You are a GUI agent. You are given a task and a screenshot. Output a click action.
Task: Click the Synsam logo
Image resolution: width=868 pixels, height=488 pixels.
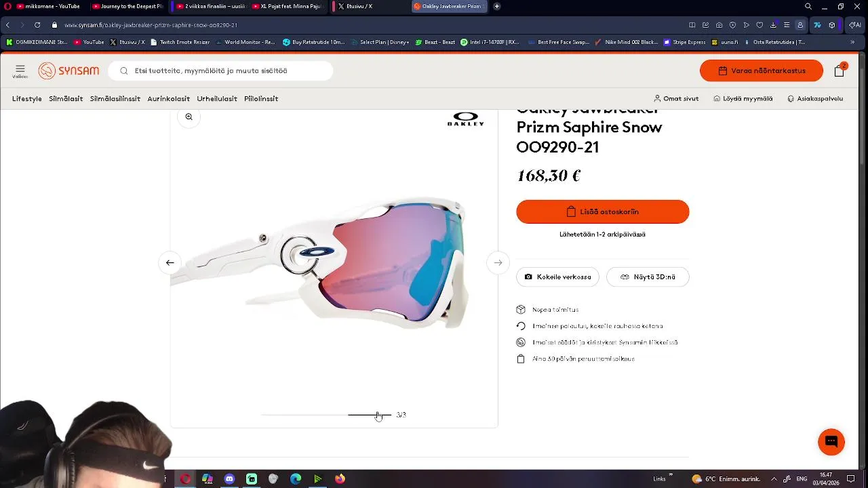(x=68, y=70)
